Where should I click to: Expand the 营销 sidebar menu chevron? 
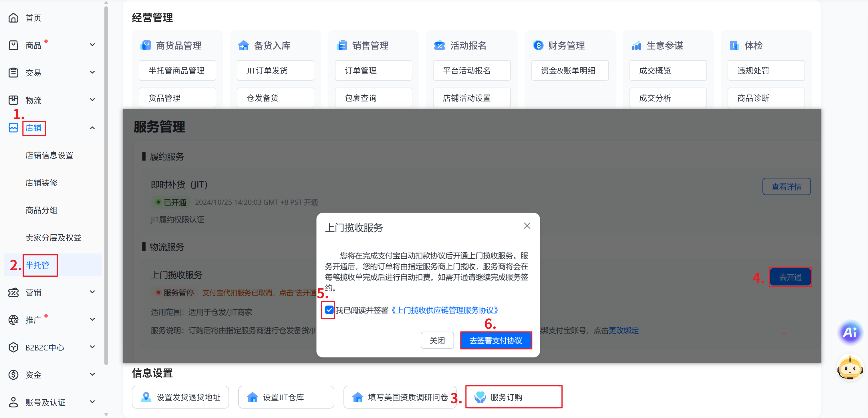pos(92,292)
